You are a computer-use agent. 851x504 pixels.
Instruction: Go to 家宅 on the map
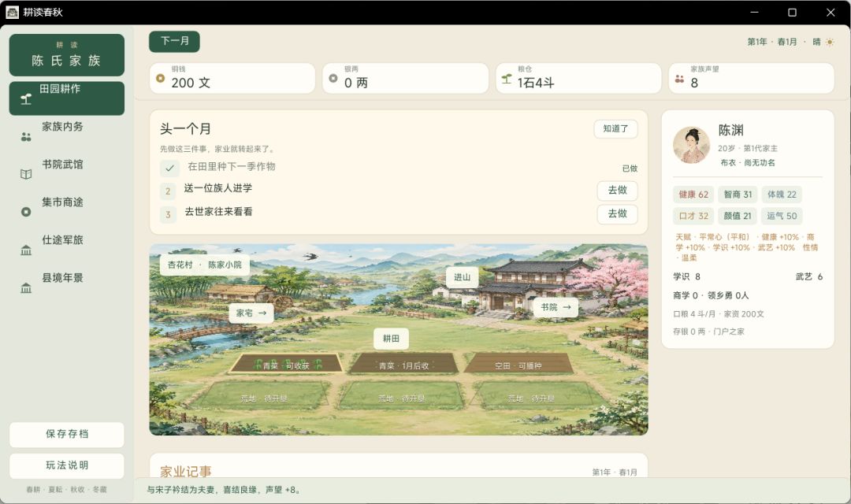coord(251,313)
